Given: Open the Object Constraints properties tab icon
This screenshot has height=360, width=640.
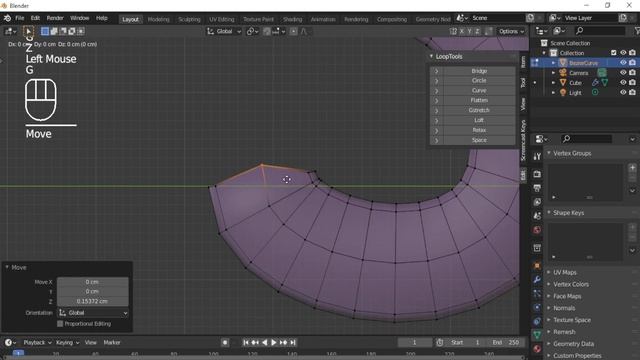Looking at the screenshot, I should [537, 321].
